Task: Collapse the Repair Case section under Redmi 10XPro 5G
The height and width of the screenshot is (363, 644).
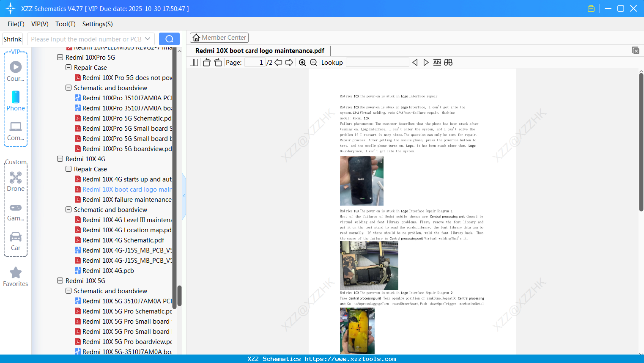Action: tap(69, 67)
